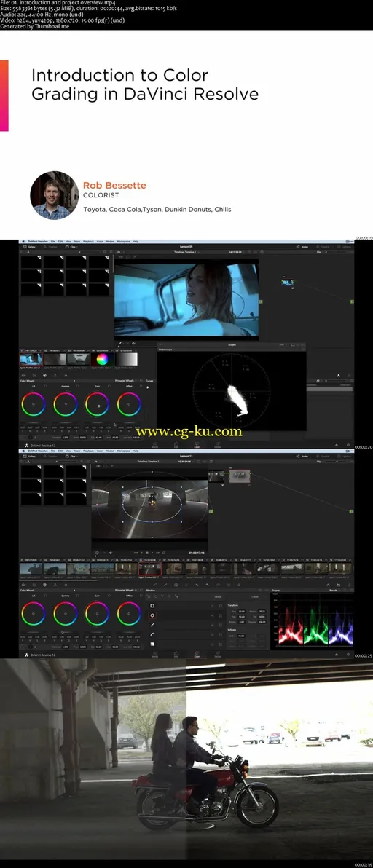Viewport: 373px width, 868px height.
Task: Open Primaries Wheels dropdown, Lesson 05 screenshot
Action: click(125, 381)
